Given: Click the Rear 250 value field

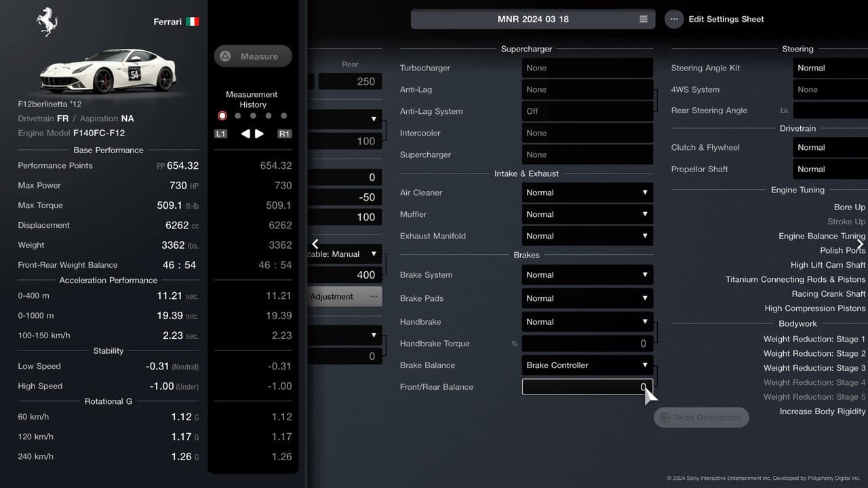Looking at the screenshot, I should [351, 81].
